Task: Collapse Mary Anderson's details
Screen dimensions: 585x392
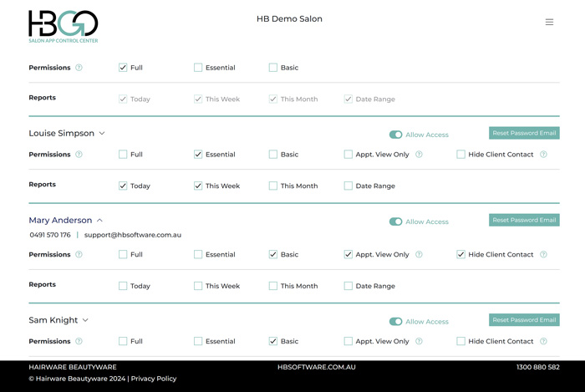Action: (99, 221)
